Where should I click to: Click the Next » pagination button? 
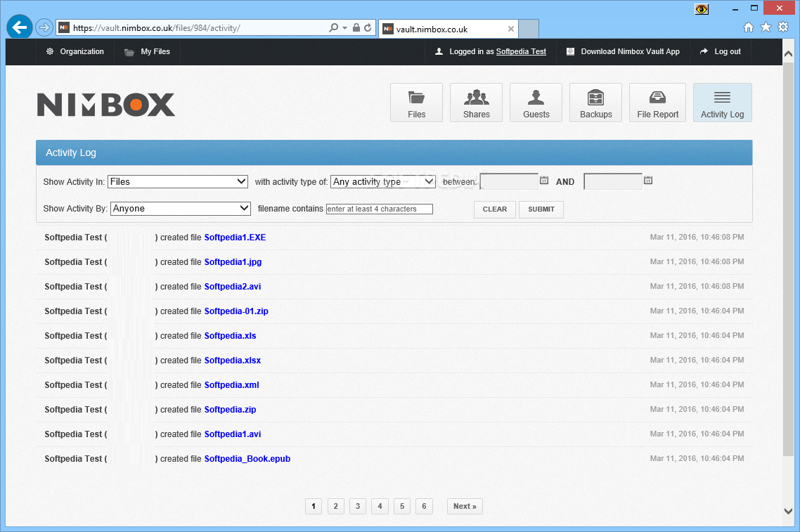click(x=465, y=507)
